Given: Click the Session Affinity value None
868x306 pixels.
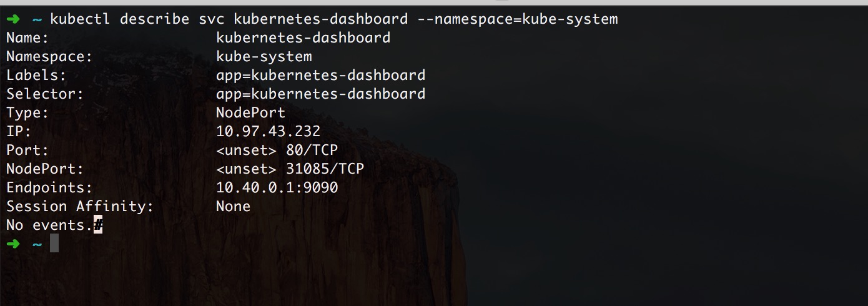Looking at the screenshot, I should coord(234,207).
